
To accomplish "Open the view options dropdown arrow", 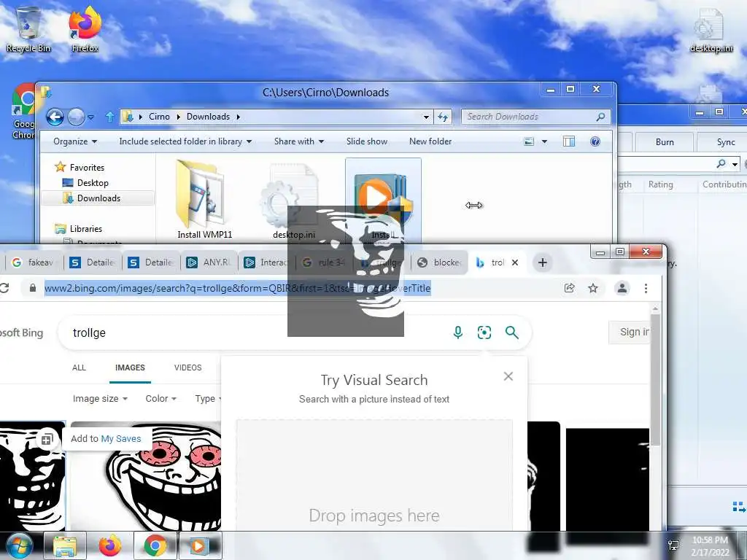I will (544, 141).
